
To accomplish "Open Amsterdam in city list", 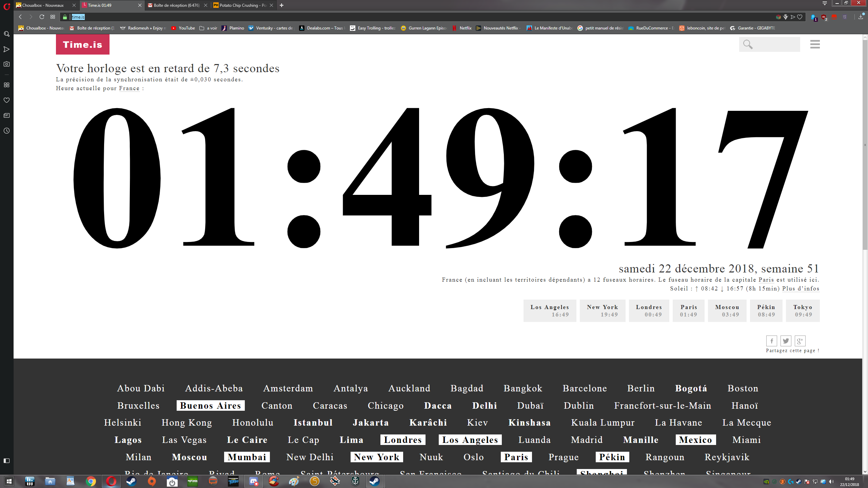I will tap(288, 388).
